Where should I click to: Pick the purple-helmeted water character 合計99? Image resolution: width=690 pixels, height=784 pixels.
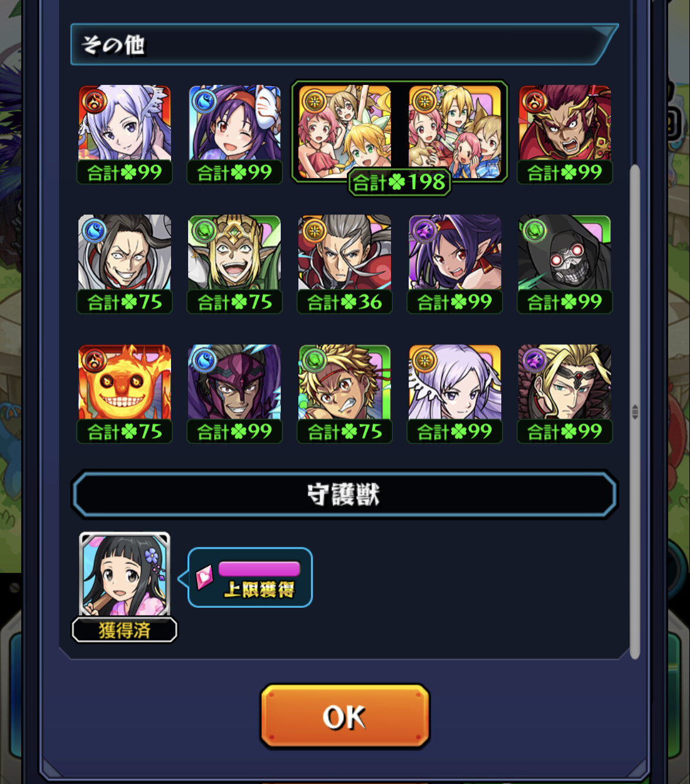(234, 394)
